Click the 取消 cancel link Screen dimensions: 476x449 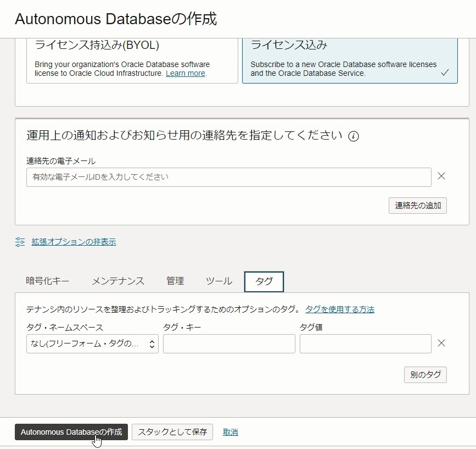(x=231, y=432)
